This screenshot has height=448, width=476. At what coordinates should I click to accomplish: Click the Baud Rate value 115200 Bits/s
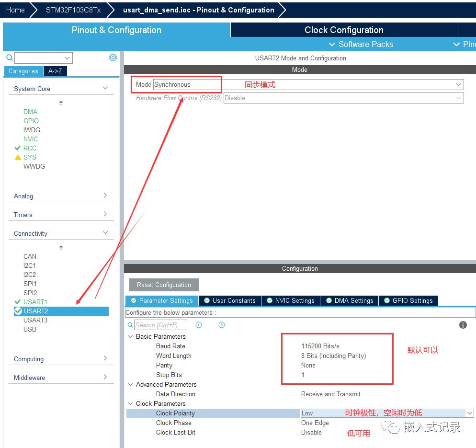click(320, 346)
